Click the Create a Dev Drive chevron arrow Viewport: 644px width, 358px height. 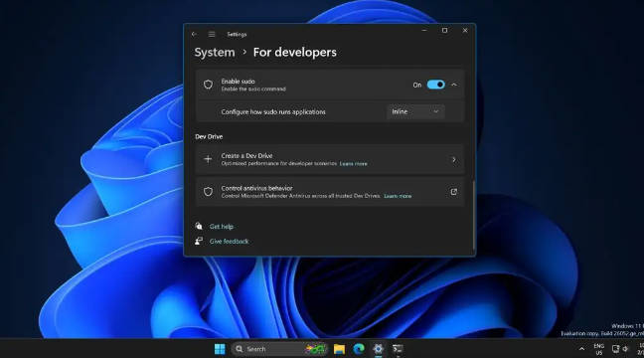(454, 159)
